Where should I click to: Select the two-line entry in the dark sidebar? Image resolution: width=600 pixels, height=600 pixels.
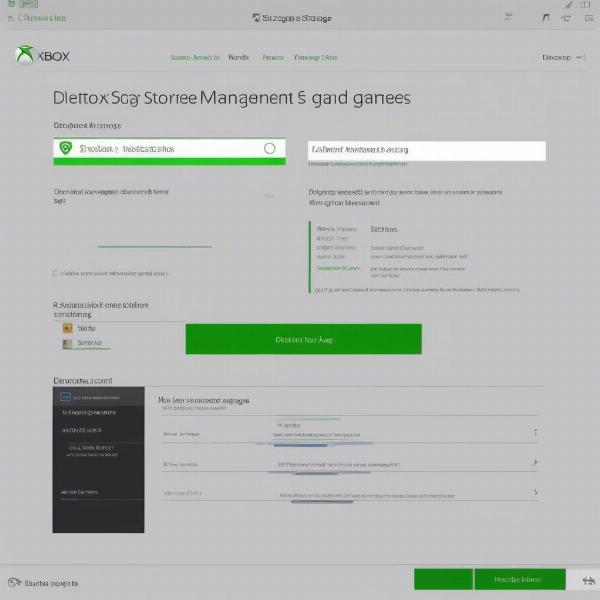pos(92,451)
